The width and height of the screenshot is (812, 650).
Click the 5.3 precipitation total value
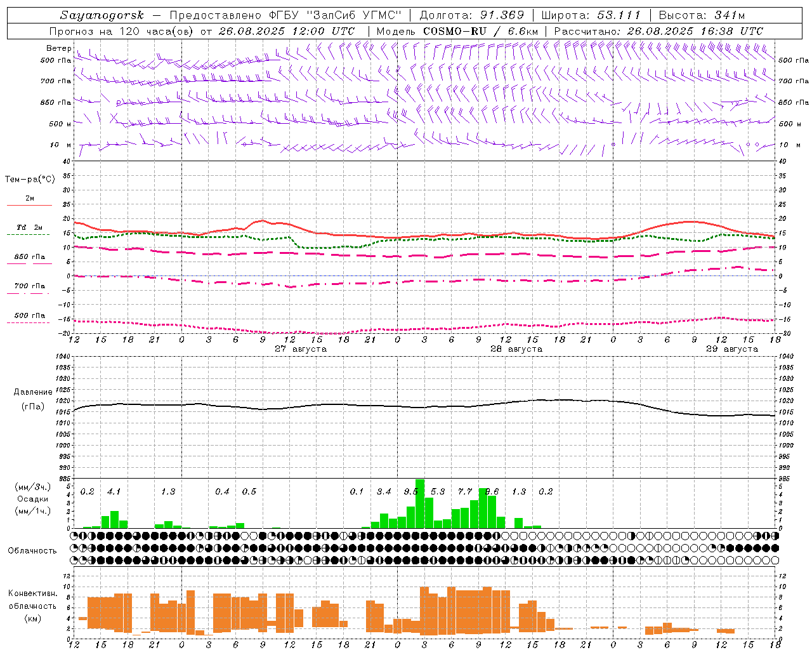click(438, 491)
